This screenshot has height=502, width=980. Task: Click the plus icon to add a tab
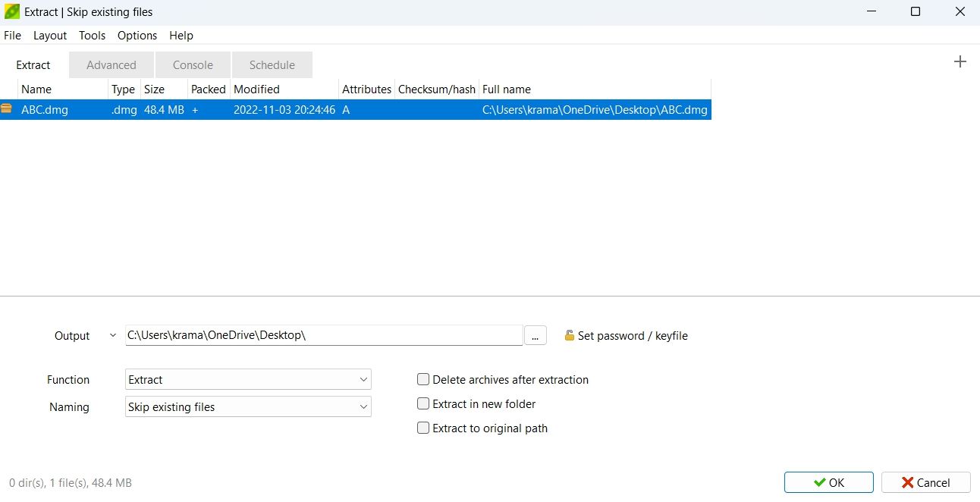[960, 61]
